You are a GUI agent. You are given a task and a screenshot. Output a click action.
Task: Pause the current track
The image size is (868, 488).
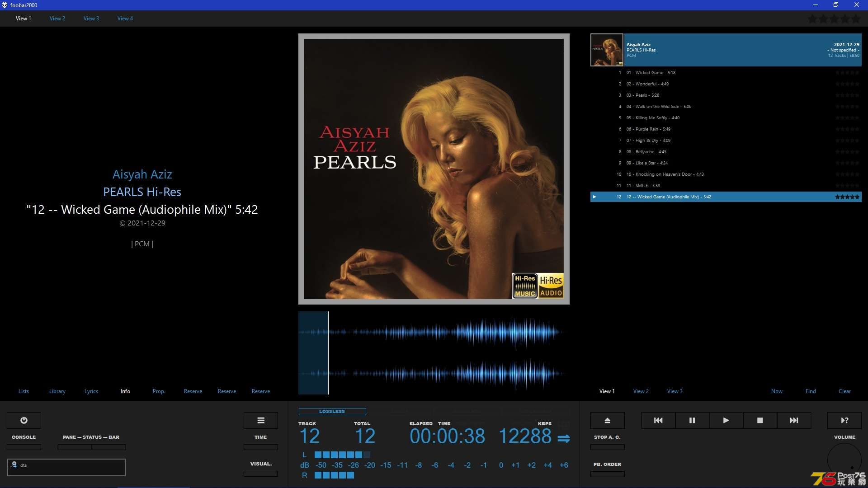tap(692, 420)
